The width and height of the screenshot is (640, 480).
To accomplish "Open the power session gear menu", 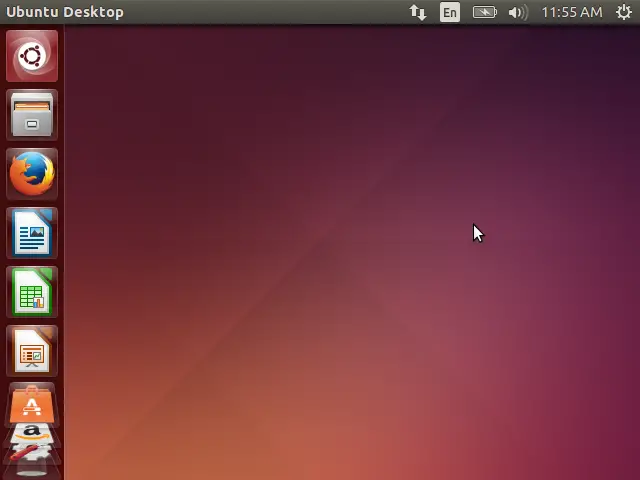I will (624, 12).
